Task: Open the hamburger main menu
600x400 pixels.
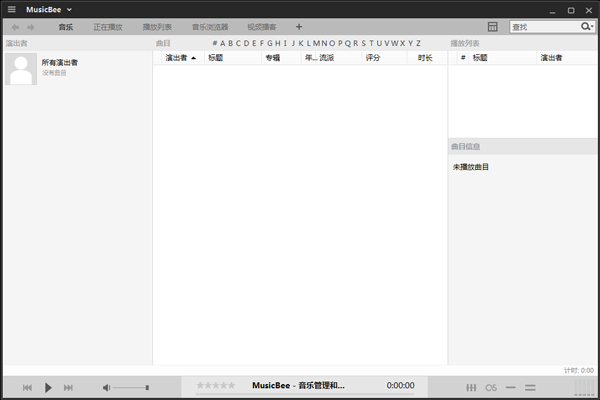Action: (x=12, y=9)
